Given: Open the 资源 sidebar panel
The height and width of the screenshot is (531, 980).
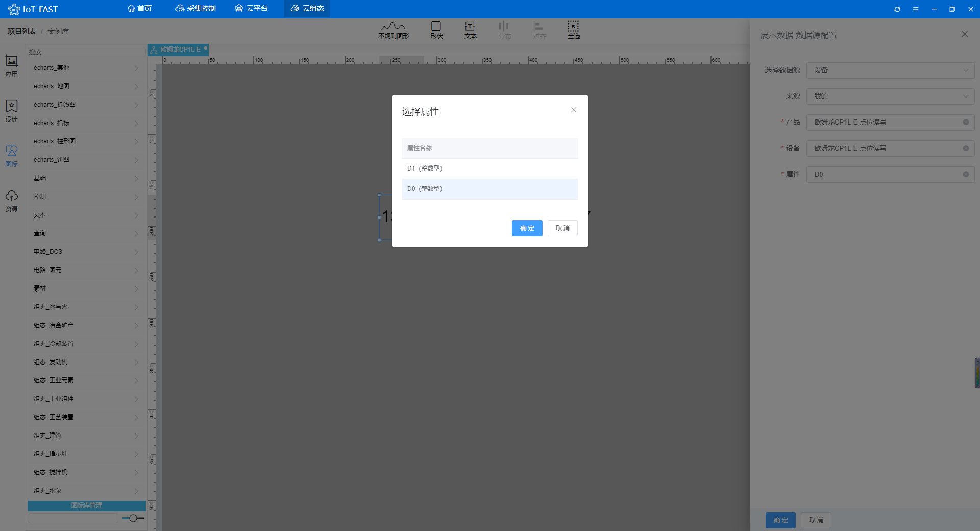Looking at the screenshot, I should point(11,201).
